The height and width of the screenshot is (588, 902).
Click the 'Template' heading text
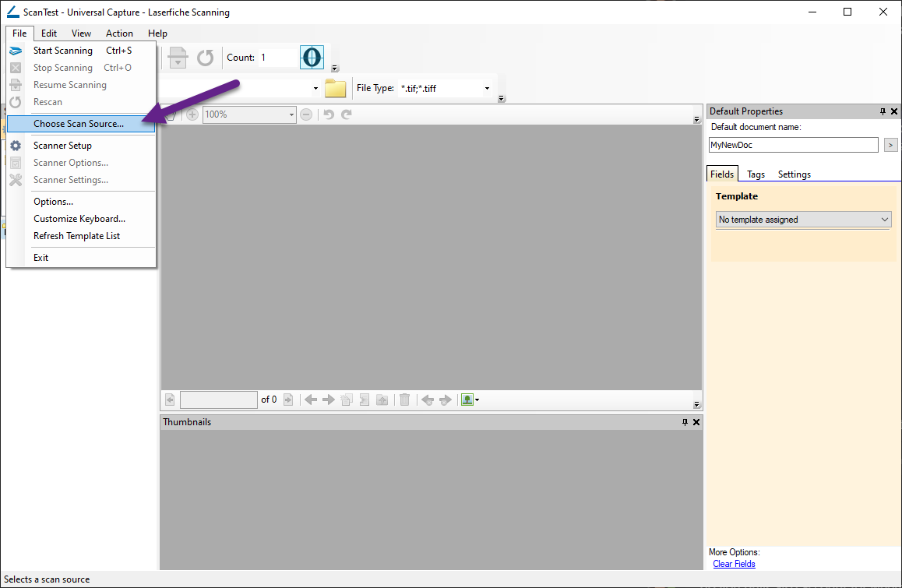pos(736,196)
